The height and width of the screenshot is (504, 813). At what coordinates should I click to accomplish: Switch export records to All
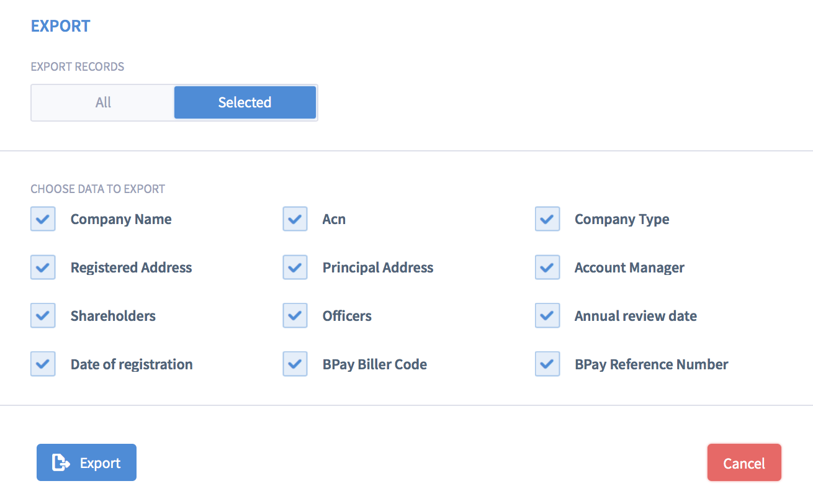click(x=103, y=102)
